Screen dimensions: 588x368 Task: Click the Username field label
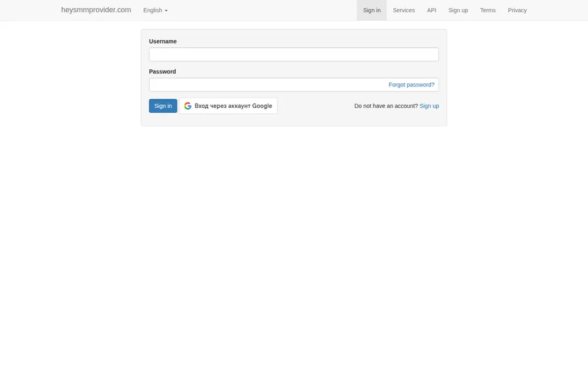click(x=163, y=41)
